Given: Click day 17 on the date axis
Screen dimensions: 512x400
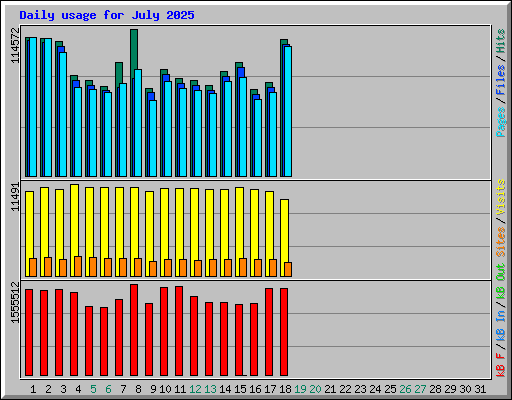Looking at the screenshot, I should [x=270, y=389].
